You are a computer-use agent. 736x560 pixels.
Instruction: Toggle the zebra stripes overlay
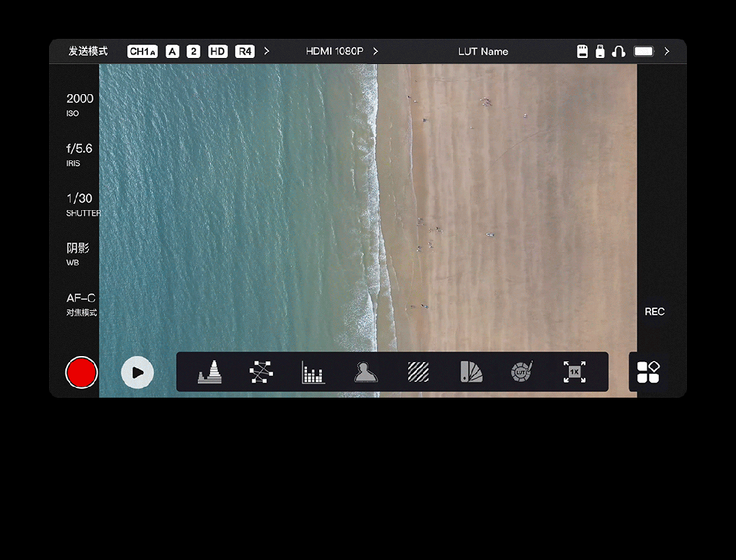[418, 372]
